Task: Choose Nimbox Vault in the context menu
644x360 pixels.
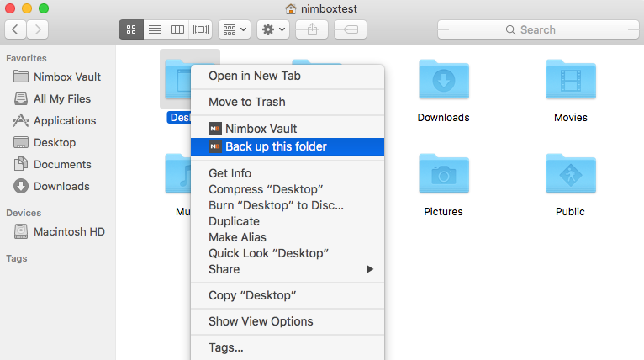Action: (x=288, y=129)
